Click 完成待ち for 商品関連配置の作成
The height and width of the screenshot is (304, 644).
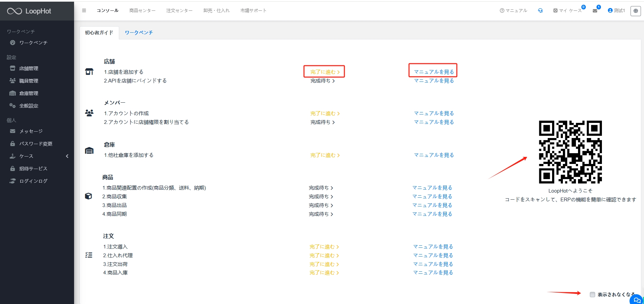[x=321, y=188]
